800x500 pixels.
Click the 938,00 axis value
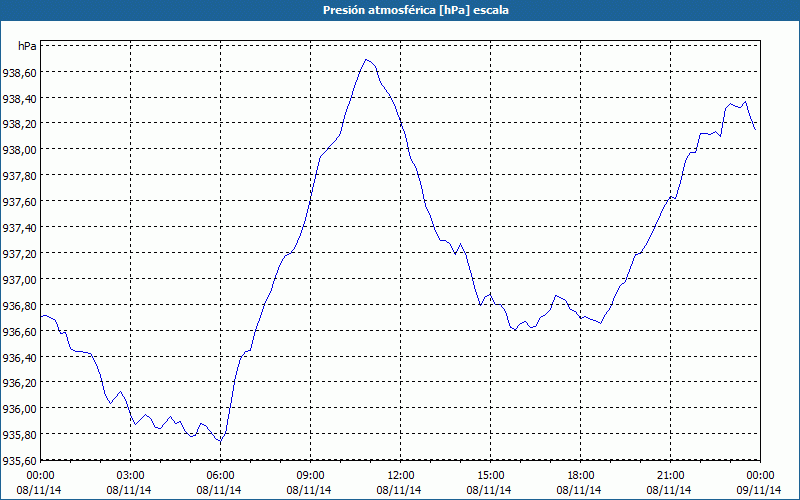(19, 151)
